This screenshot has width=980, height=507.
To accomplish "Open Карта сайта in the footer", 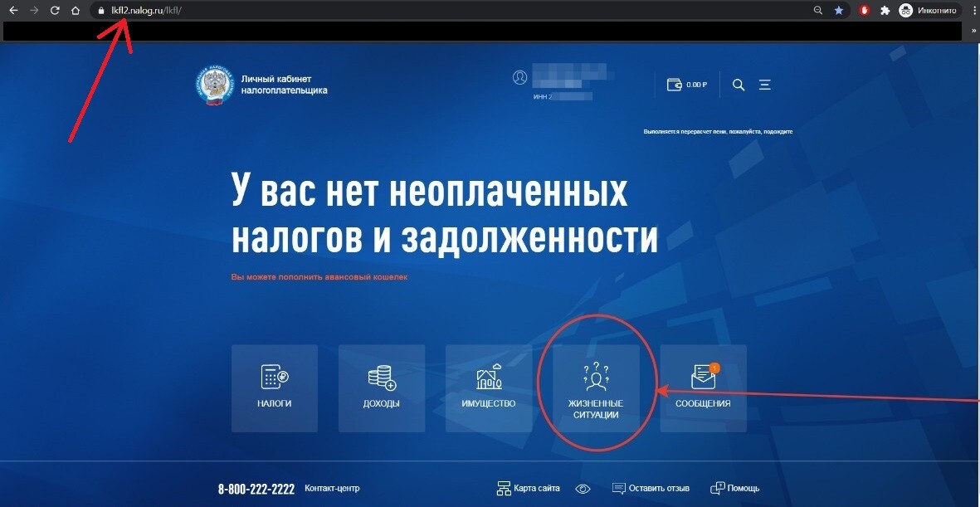I will point(528,488).
